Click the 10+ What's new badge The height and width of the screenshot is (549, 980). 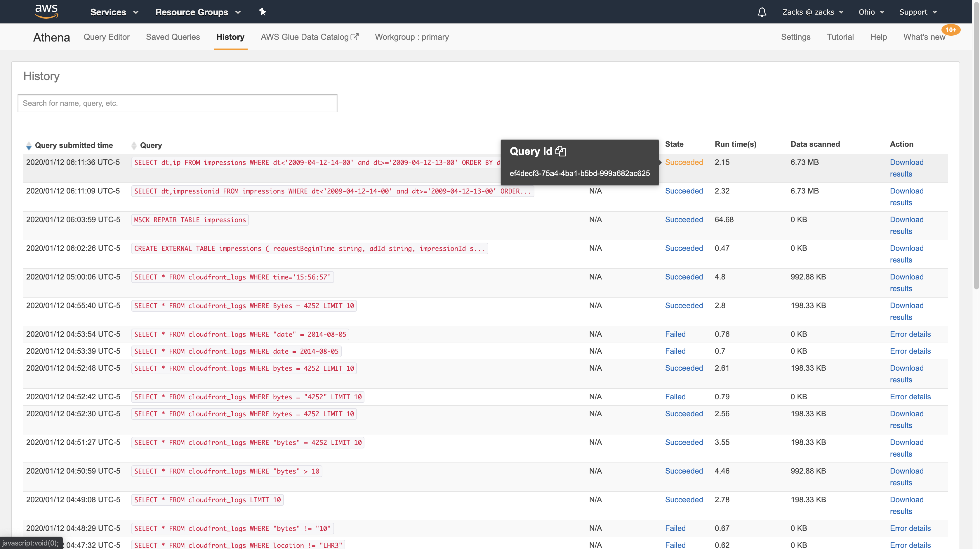coord(951,30)
